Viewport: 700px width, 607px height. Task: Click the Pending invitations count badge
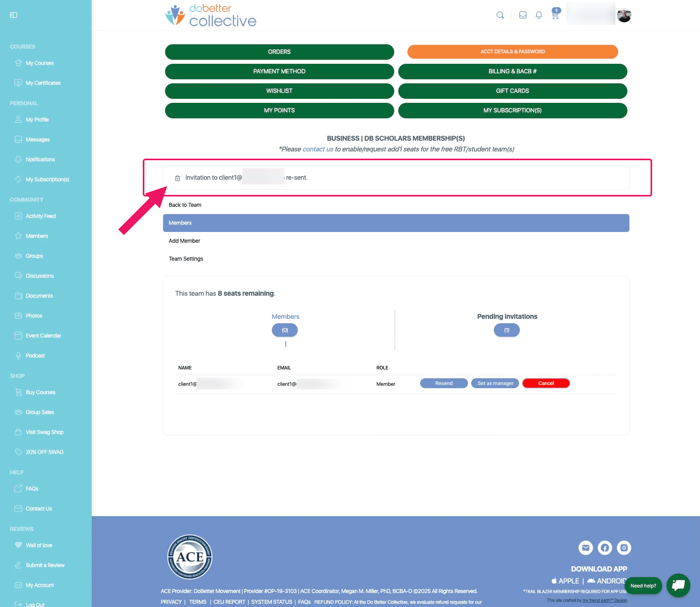(506, 330)
